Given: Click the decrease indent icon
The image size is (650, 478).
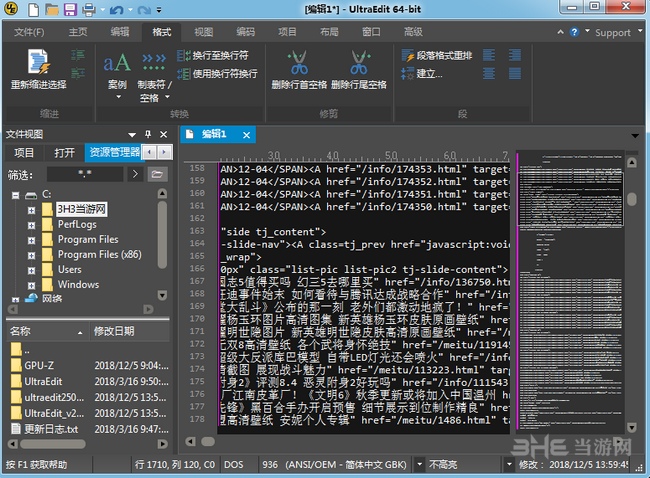Looking at the screenshot, I should coord(78,73).
